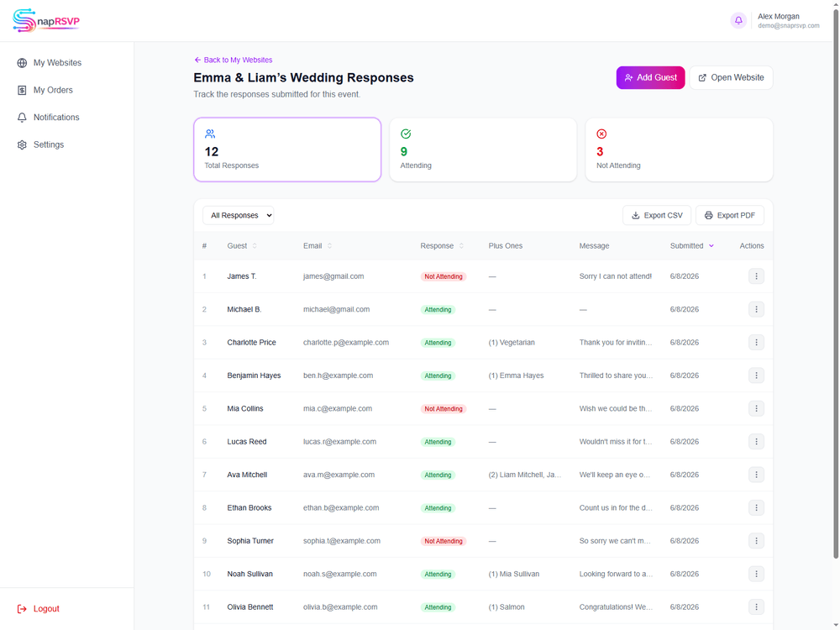Open actions menu for Mia Collins
This screenshot has width=840, height=630.
[756, 409]
